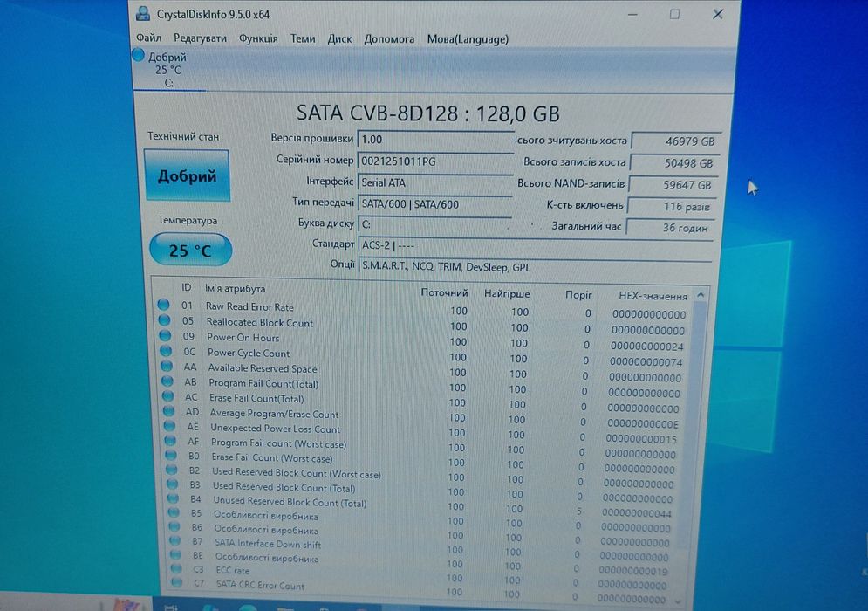
Task: Click the serial number field 0021251011PG
Action: [435, 161]
